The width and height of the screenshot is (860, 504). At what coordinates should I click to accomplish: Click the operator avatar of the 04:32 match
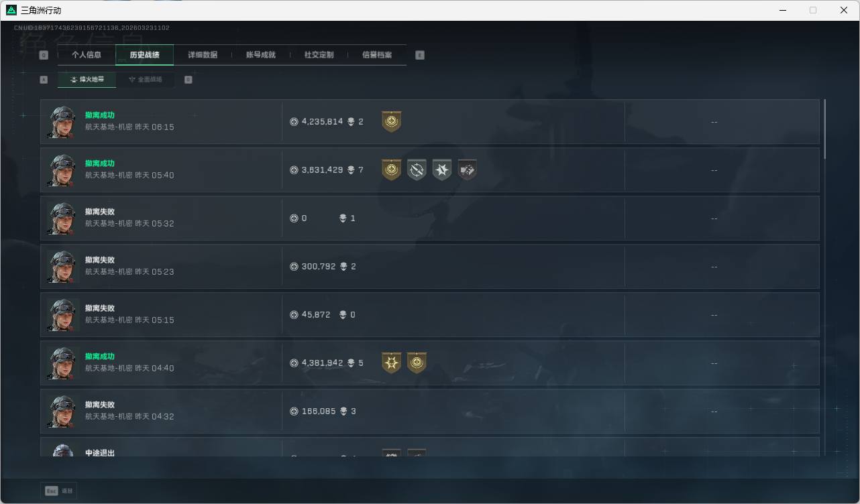(64, 412)
